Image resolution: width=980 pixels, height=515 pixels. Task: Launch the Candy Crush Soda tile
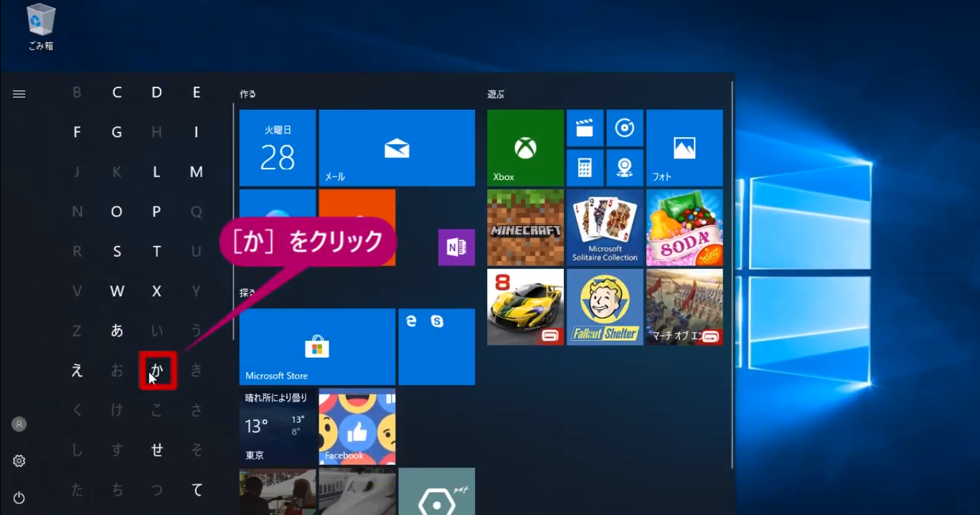pos(684,227)
